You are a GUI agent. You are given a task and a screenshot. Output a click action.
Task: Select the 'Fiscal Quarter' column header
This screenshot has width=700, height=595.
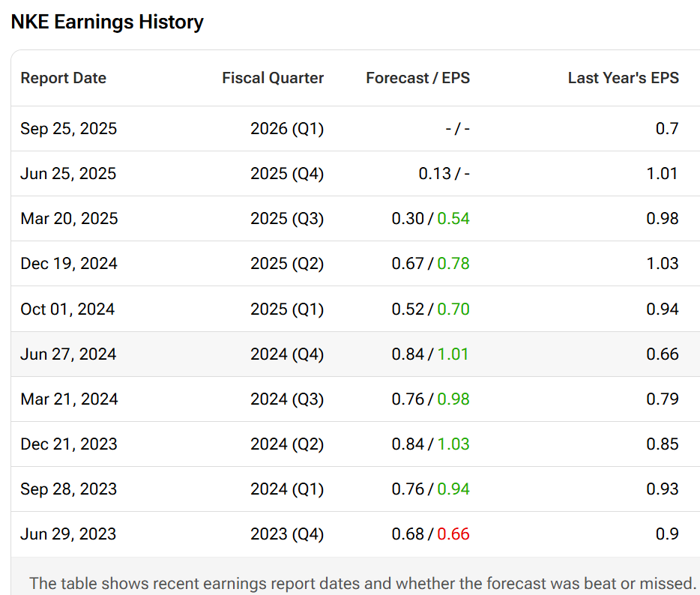click(273, 78)
